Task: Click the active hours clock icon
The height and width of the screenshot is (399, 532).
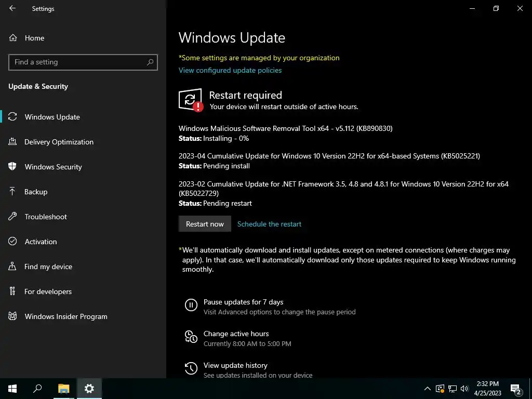Action: click(191, 337)
